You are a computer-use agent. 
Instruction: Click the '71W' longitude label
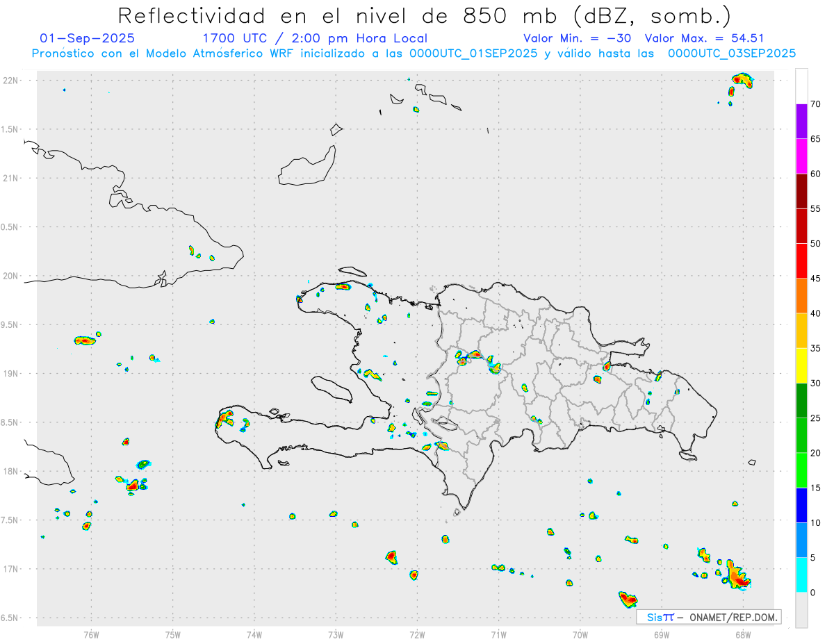tap(498, 634)
